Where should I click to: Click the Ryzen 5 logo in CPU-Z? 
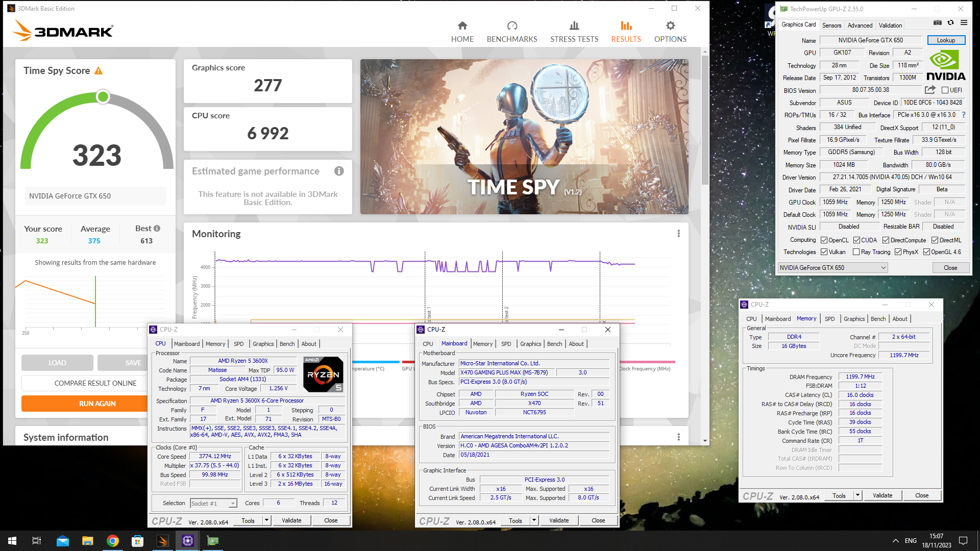(323, 374)
